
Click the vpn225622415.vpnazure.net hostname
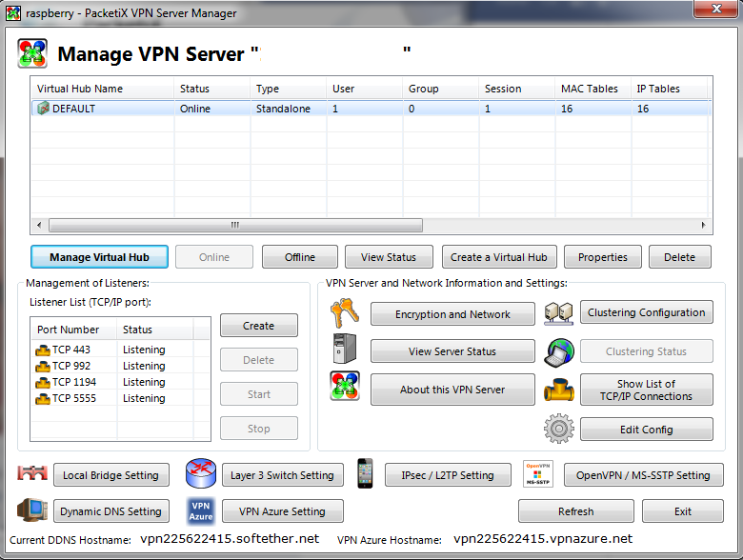pyautogui.click(x=543, y=539)
